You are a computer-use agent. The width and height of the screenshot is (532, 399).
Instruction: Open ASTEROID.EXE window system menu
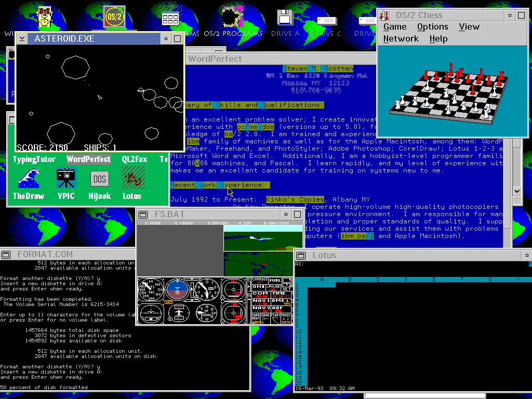coord(22,38)
